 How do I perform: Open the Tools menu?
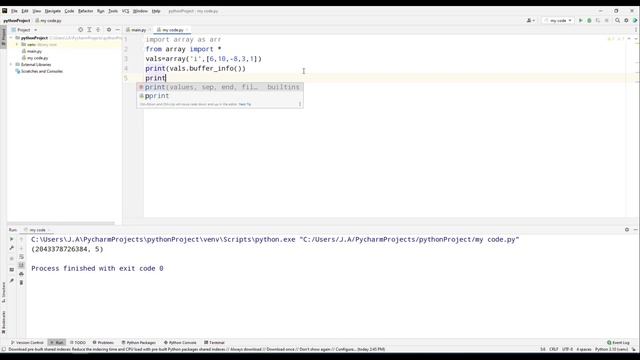click(x=113, y=11)
